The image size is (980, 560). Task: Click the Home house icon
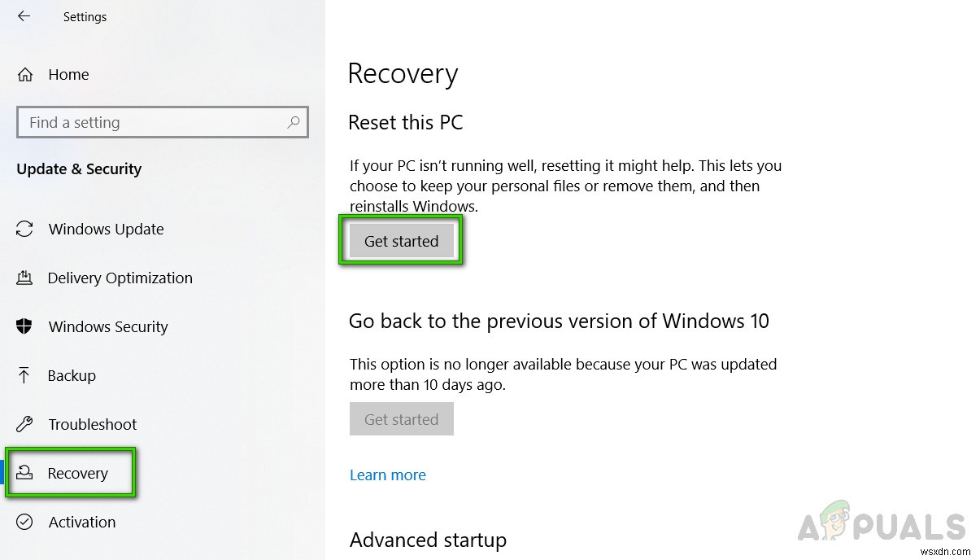click(25, 75)
